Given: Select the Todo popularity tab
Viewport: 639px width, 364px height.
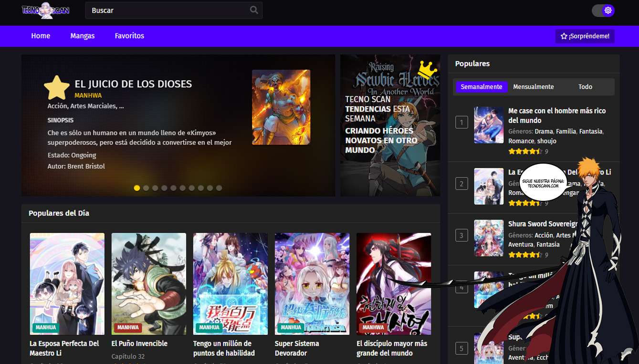Looking at the screenshot, I should (x=585, y=87).
